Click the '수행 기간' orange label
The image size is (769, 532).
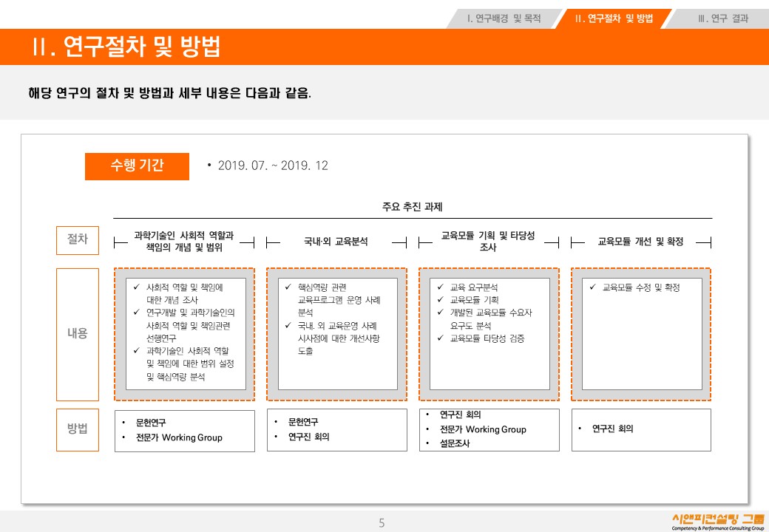point(137,166)
